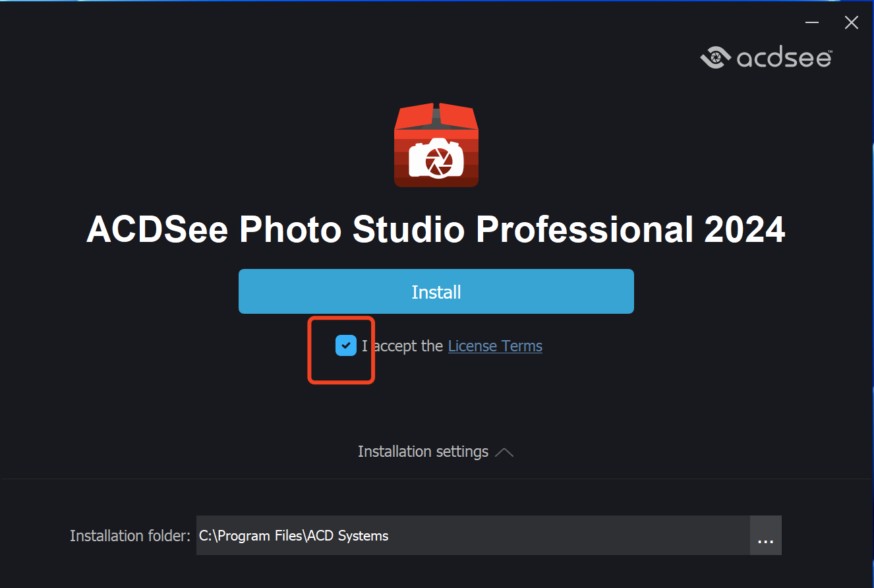Screen dimensions: 874x588
Task: Open folder browser with the ellipsis button
Action: pos(765,535)
